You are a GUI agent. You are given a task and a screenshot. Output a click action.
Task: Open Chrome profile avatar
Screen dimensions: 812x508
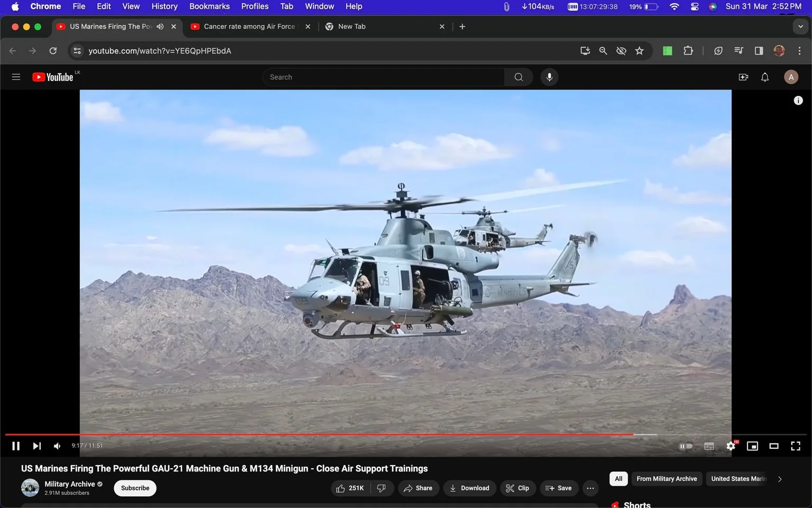click(x=779, y=51)
